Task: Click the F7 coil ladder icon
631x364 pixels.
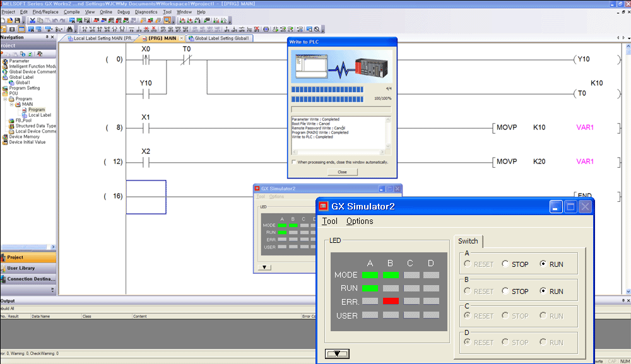Action: click(114, 30)
